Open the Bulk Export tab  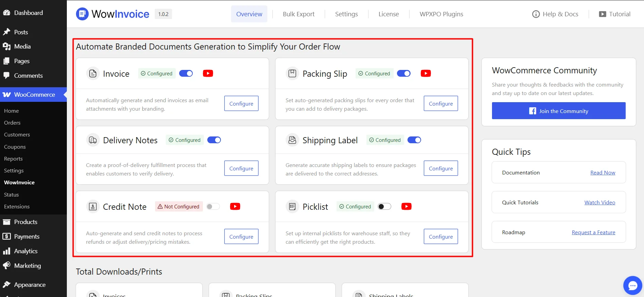coord(299,14)
